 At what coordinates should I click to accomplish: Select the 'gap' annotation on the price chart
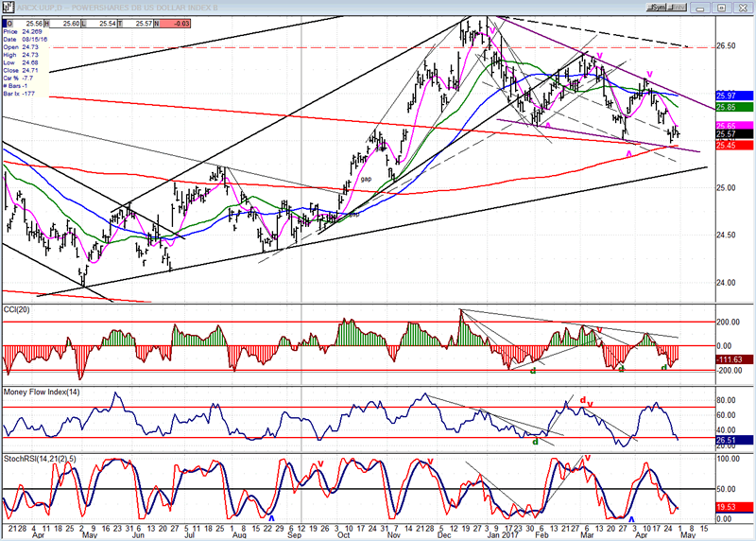(365, 178)
